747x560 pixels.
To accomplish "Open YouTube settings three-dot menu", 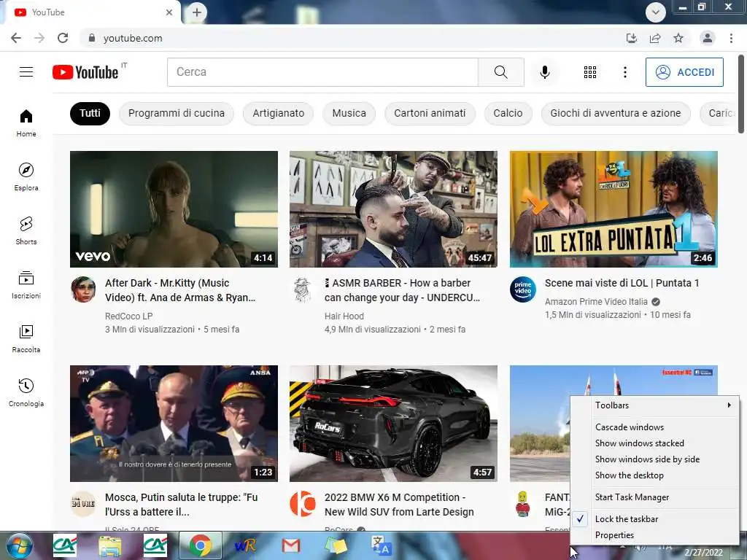I will 625,72.
